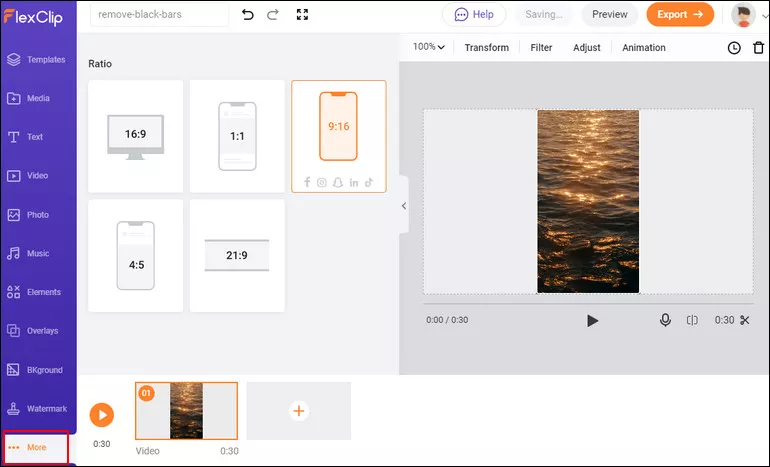Click the 0:30 trim duration label
The height and width of the screenshot is (467, 770).
[724, 320]
